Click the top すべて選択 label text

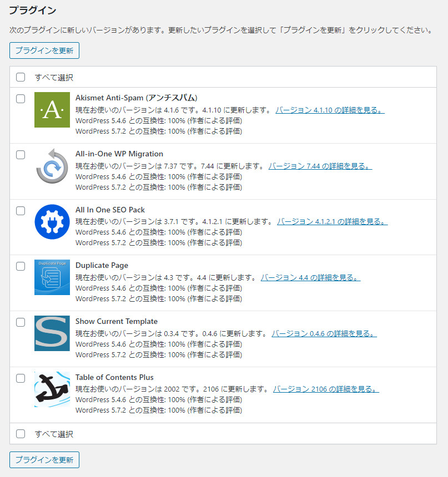click(54, 78)
